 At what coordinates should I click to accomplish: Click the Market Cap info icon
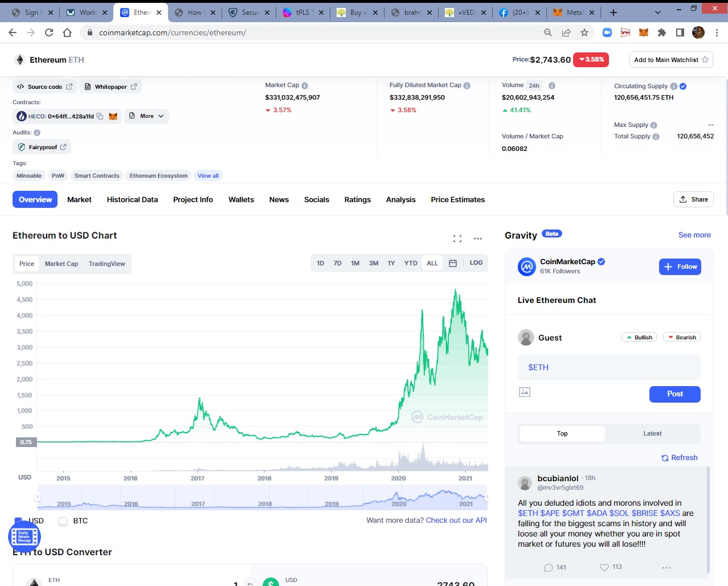pos(305,85)
